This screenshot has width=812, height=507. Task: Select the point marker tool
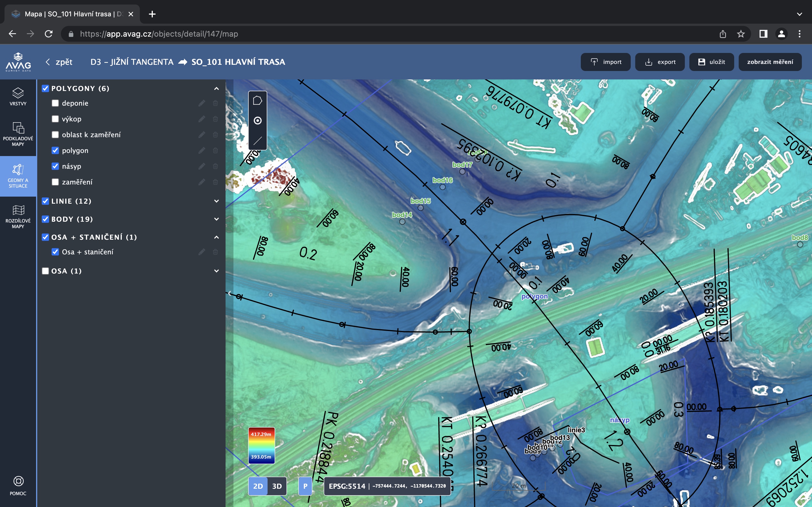click(257, 121)
